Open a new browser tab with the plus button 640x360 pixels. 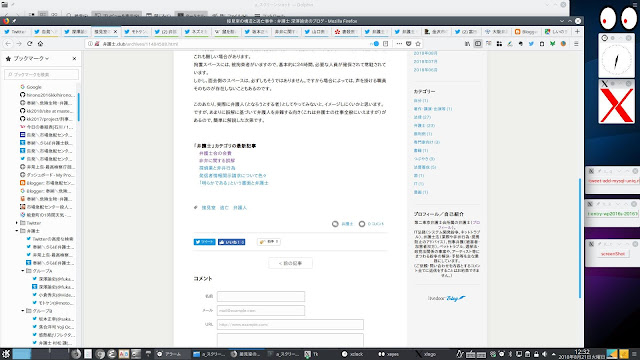[577, 31]
